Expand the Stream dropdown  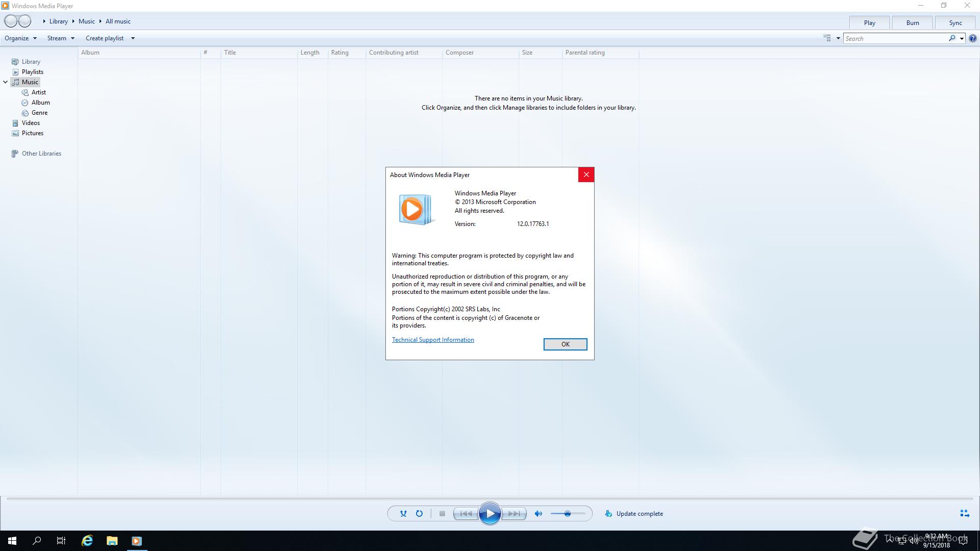(x=61, y=38)
